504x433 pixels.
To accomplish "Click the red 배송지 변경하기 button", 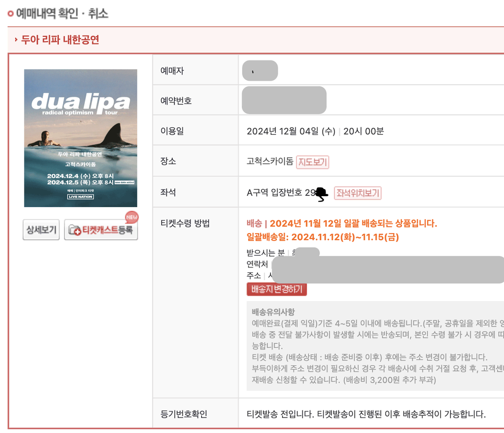I will point(277,289).
